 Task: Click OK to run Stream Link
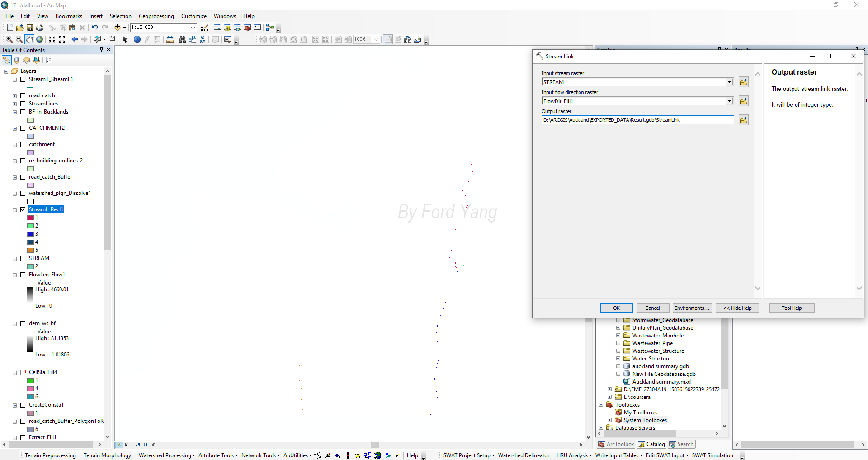617,308
